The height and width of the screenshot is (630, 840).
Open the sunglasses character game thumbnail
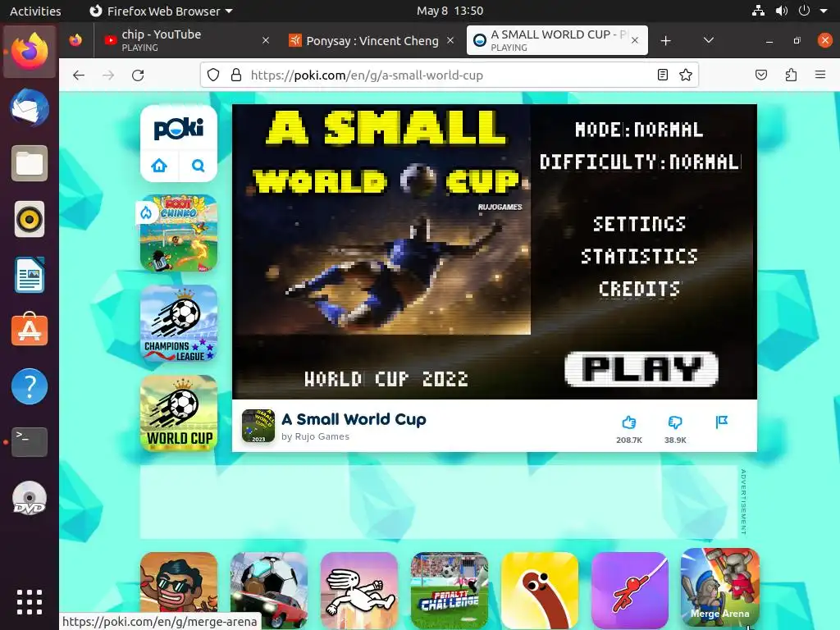click(x=179, y=584)
